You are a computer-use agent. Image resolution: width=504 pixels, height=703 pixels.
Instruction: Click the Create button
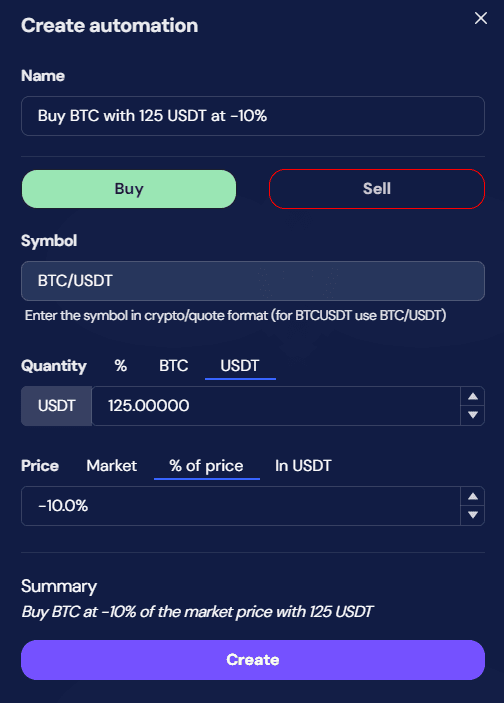tap(253, 660)
